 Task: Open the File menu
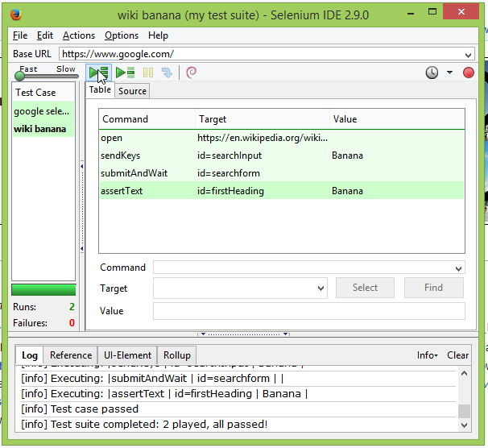pos(20,35)
